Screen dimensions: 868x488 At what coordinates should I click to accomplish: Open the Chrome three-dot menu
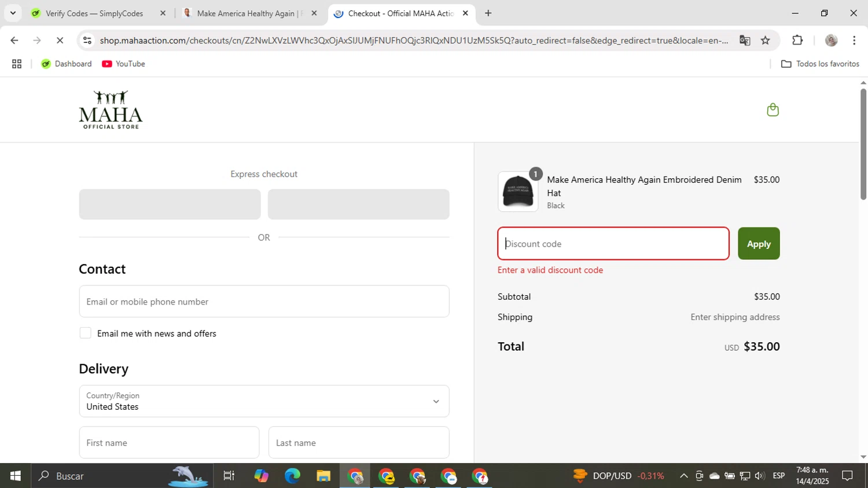click(x=854, y=40)
